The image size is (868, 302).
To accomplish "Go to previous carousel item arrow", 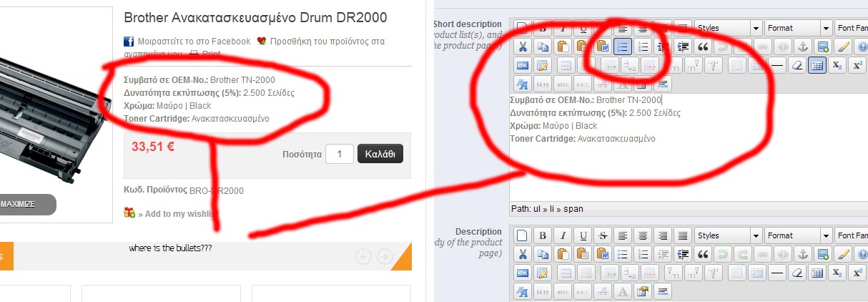I will pyautogui.click(x=363, y=256).
